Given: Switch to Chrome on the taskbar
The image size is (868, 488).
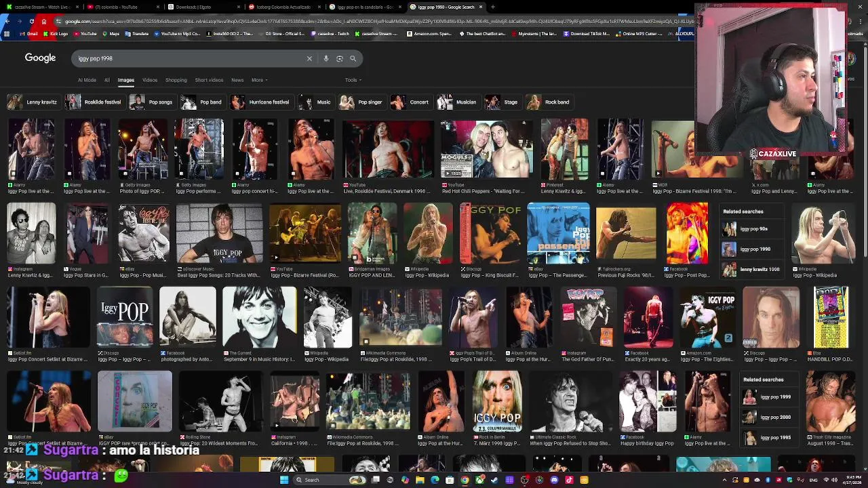Looking at the screenshot, I should (x=465, y=480).
